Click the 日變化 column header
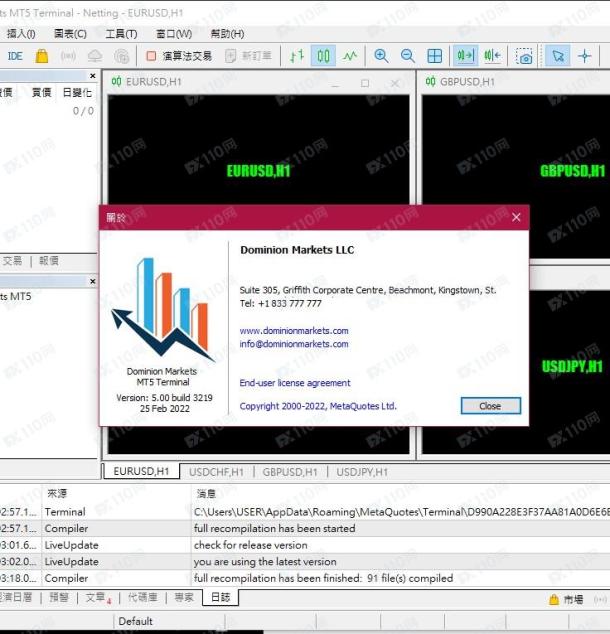The width and height of the screenshot is (610, 634). (77, 93)
